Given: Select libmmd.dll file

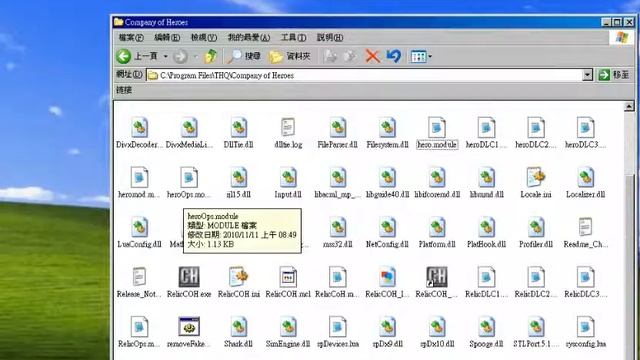Looking at the screenshot, I should click(487, 183).
